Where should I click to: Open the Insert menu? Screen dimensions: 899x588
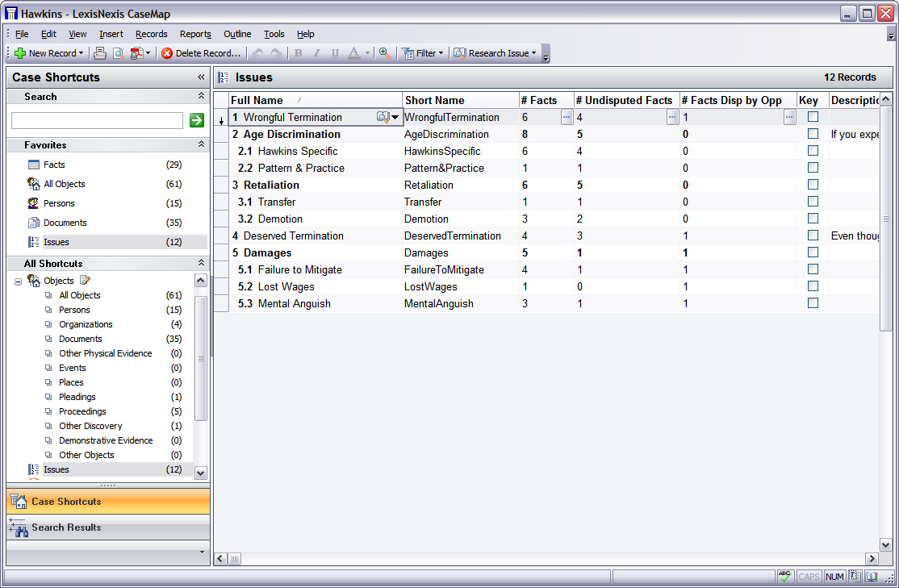pos(111,34)
